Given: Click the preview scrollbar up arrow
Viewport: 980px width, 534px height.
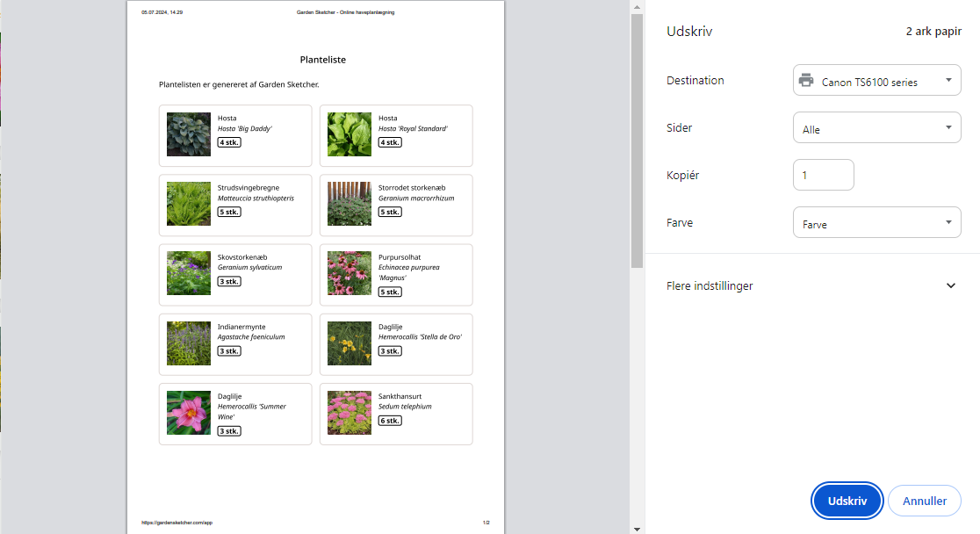Looking at the screenshot, I should coord(637,7).
